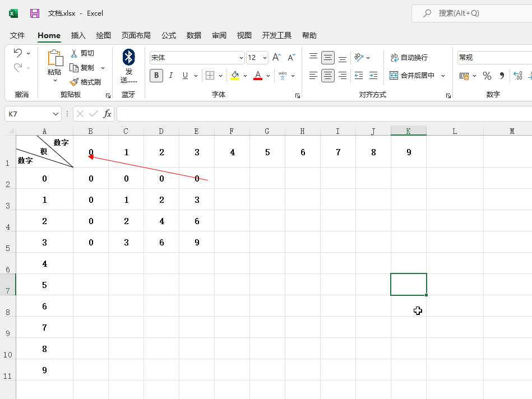The width and height of the screenshot is (532, 399).
Task: Switch to the 插入 (Insert) tab
Action: [78, 35]
